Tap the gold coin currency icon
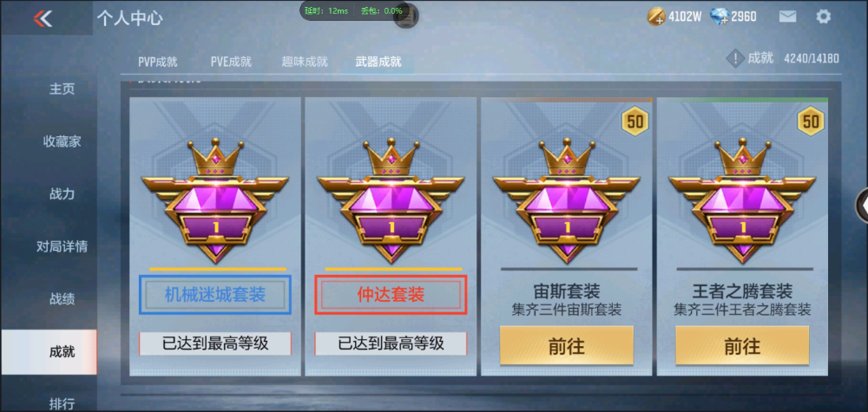The height and width of the screenshot is (412, 868). (656, 17)
